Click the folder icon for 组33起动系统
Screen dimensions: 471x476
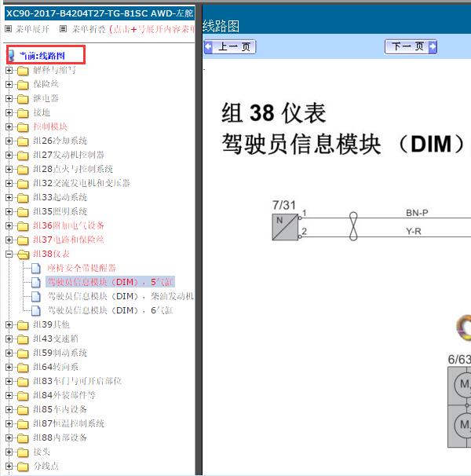click(x=23, y=198)
